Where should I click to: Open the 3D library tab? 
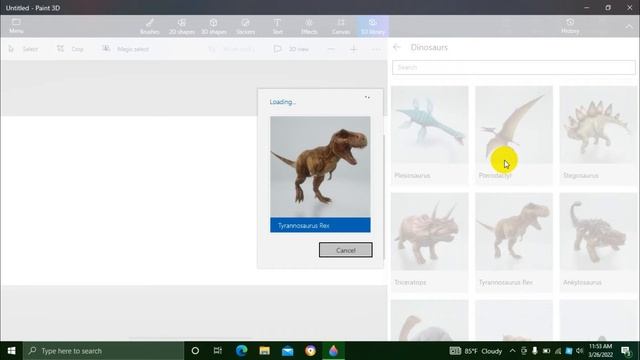click(373, 26)
